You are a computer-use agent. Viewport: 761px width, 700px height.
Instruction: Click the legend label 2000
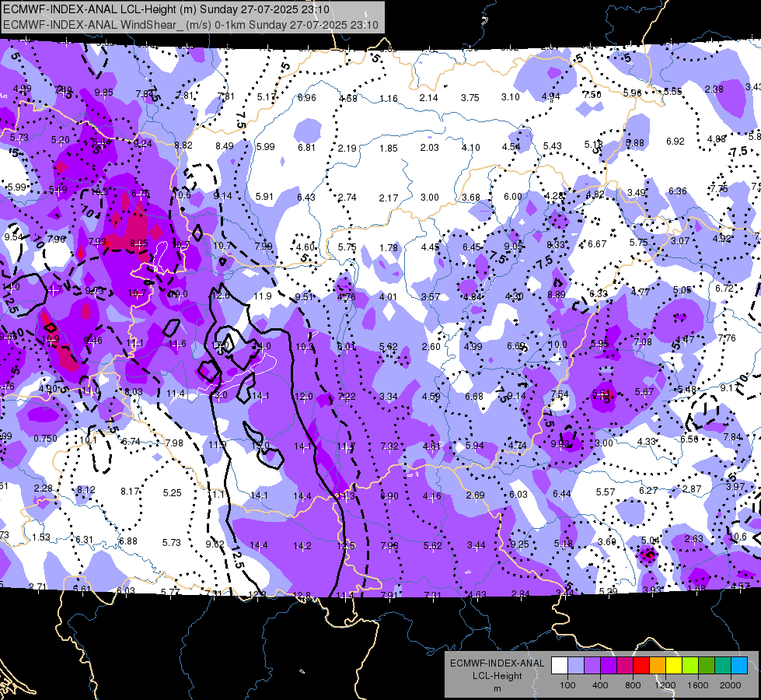click(731, 685)
